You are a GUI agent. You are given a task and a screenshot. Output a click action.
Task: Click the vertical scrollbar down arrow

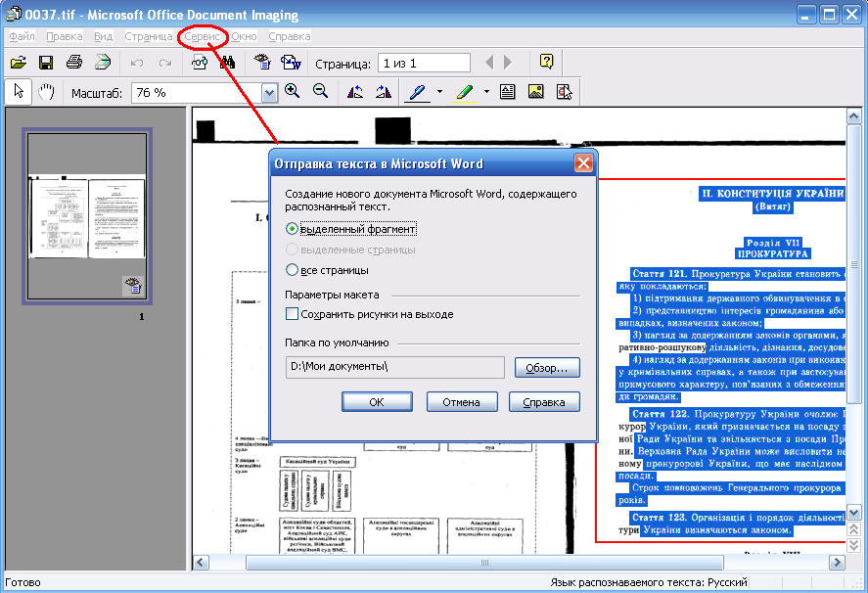point(853,513)
